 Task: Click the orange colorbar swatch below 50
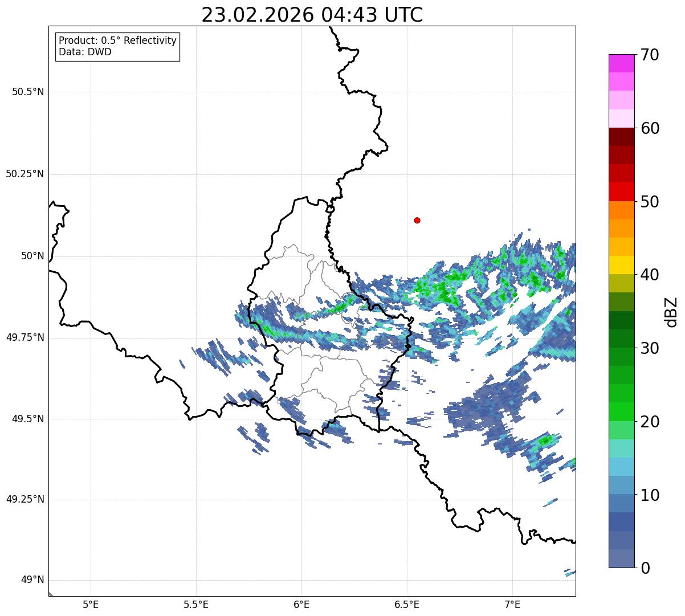621,210
